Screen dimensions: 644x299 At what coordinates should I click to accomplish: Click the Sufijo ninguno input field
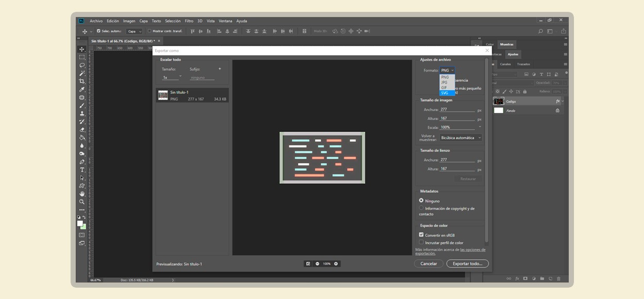(x=202, y=77)
